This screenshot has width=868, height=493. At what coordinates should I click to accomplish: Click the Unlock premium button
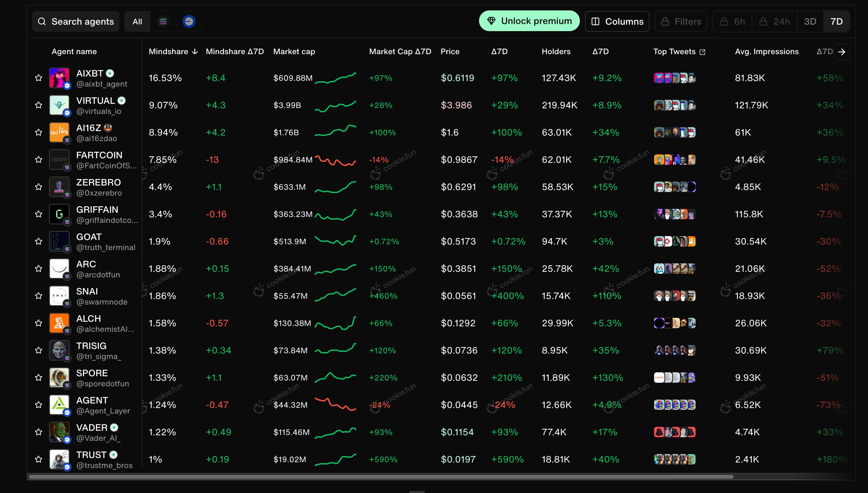529,21
